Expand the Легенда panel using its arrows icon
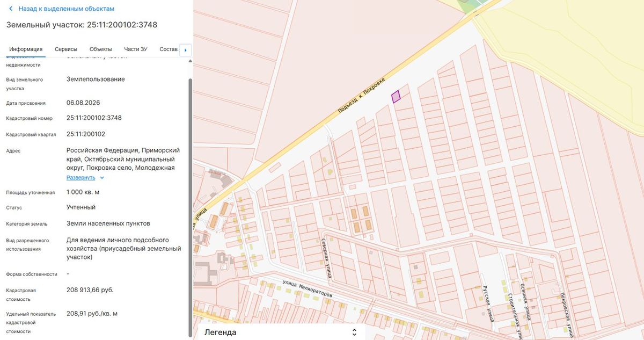The width and height of the screenshot is (644, 340). click(354, 332)
